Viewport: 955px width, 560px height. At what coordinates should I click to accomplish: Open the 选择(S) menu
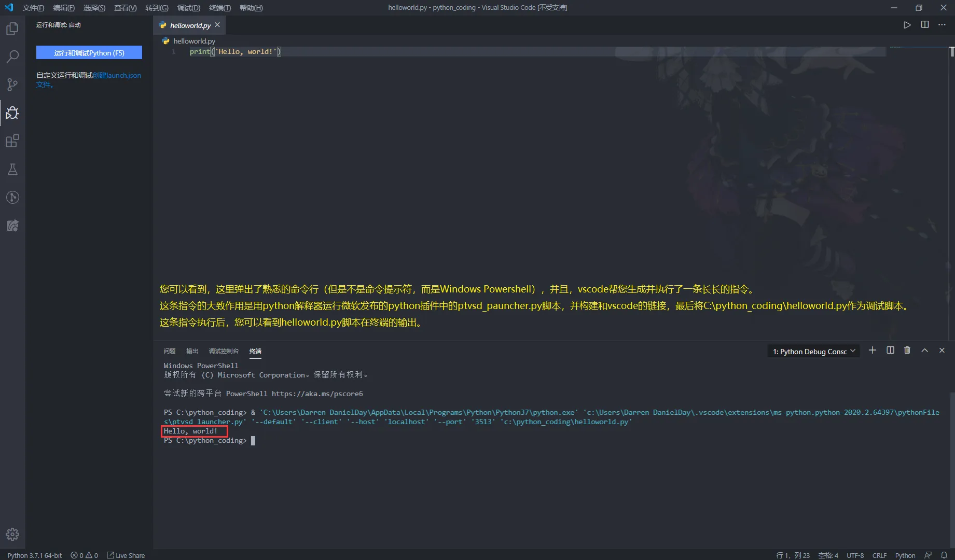[94, 8]
